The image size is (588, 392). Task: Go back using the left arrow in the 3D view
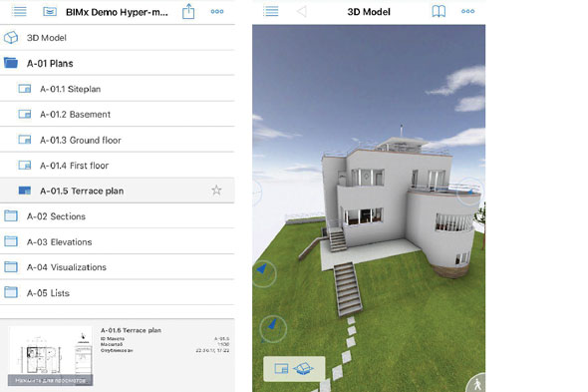click(302, 12)
